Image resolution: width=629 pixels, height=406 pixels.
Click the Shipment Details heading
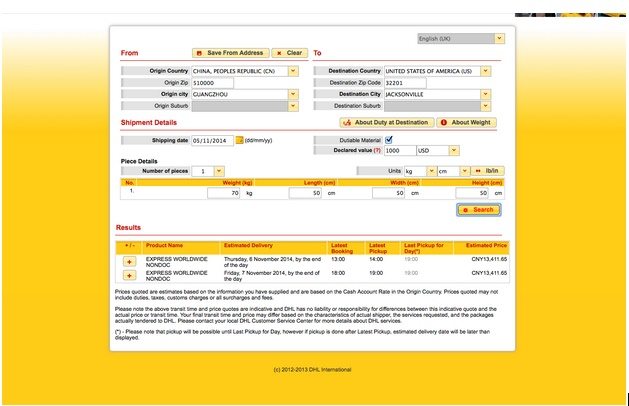point(149,123)
